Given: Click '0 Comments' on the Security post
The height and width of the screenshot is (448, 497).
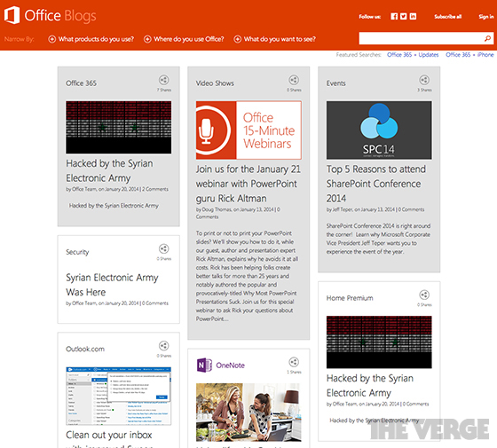Looking at the screenshot, I should [155, 303].
